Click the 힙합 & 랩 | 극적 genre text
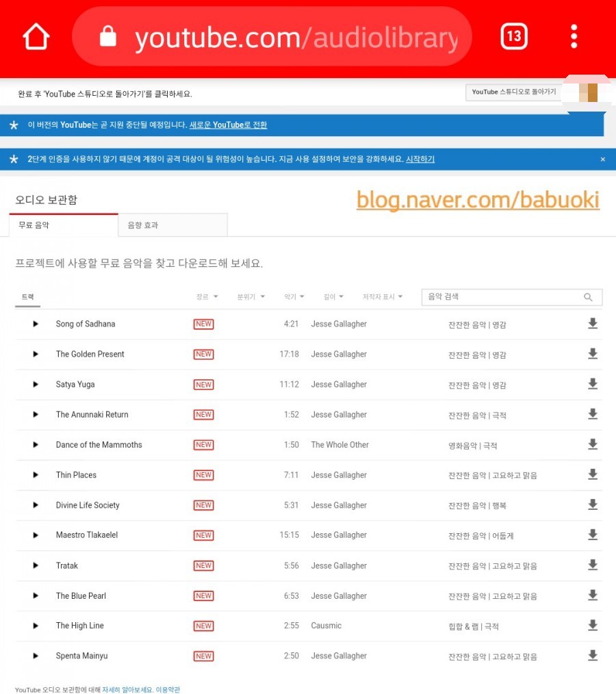 (474, 627)
